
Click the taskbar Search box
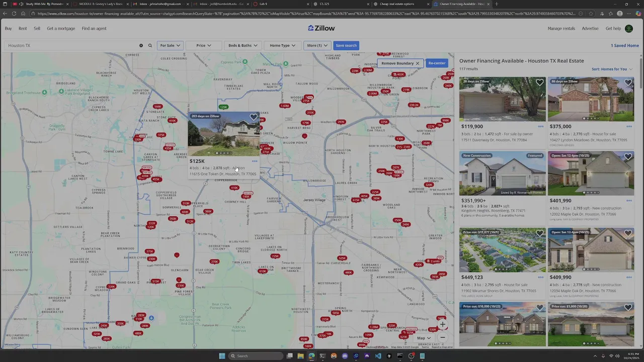pyautogui.click(x=256, y=356)
